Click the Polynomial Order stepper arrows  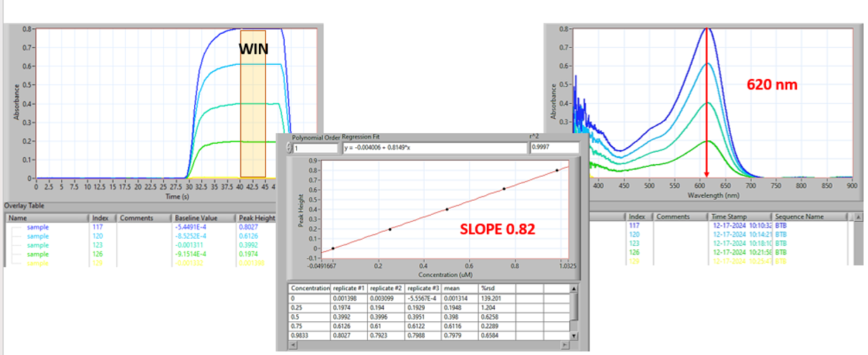(x=289, y=149)
